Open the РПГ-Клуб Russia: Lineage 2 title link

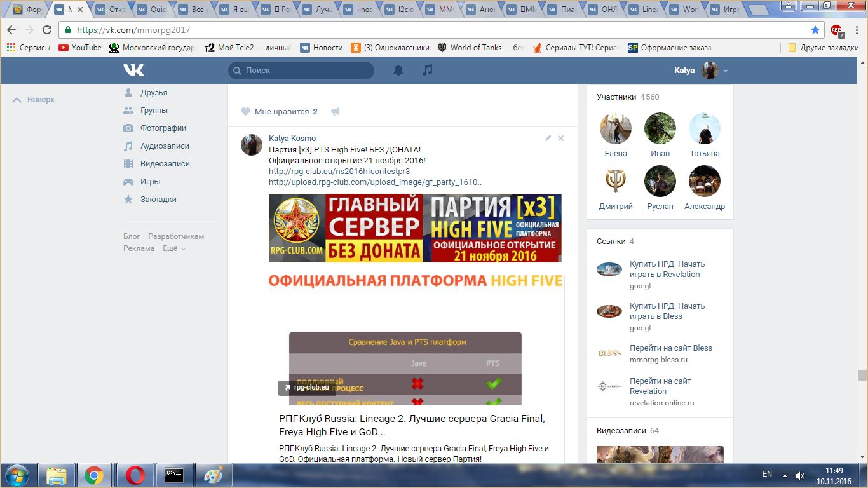(412, 425)
